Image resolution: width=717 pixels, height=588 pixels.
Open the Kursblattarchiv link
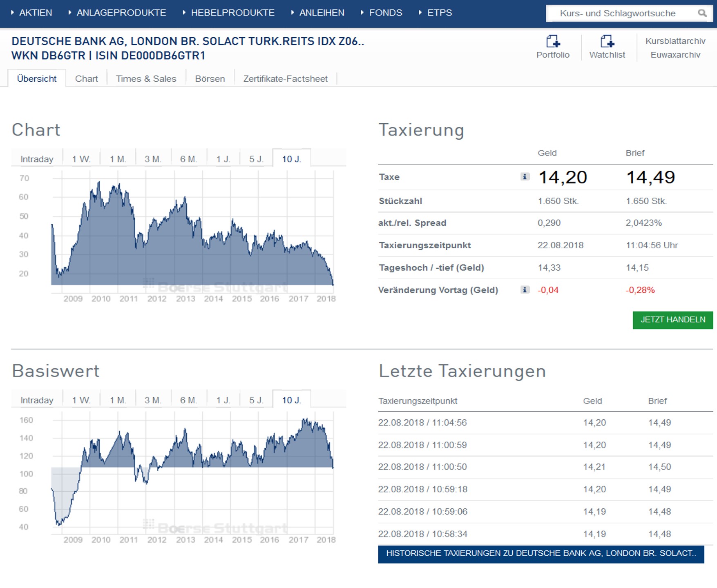[675, 41]
